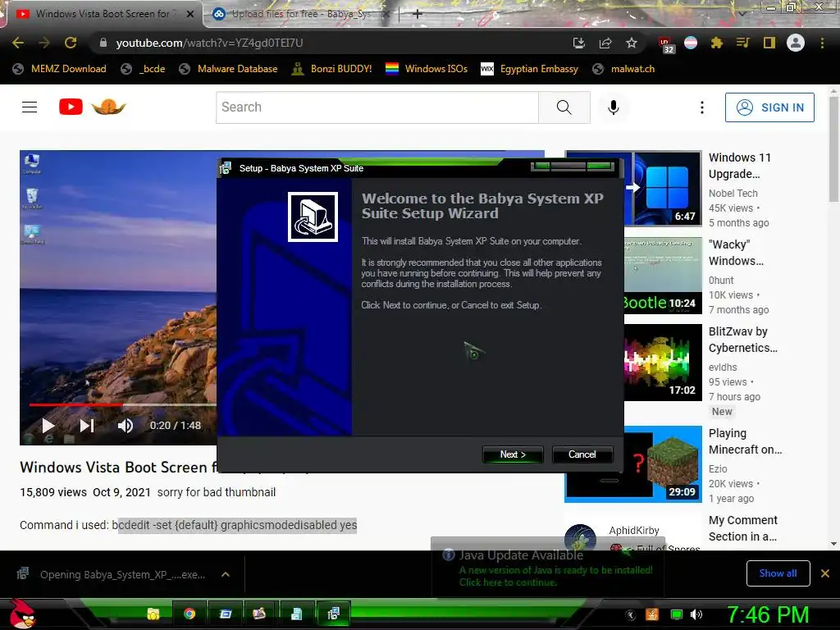Bookmark this page with the star icon
Viewport: 840px width, 630px height.
coord(632,43)
